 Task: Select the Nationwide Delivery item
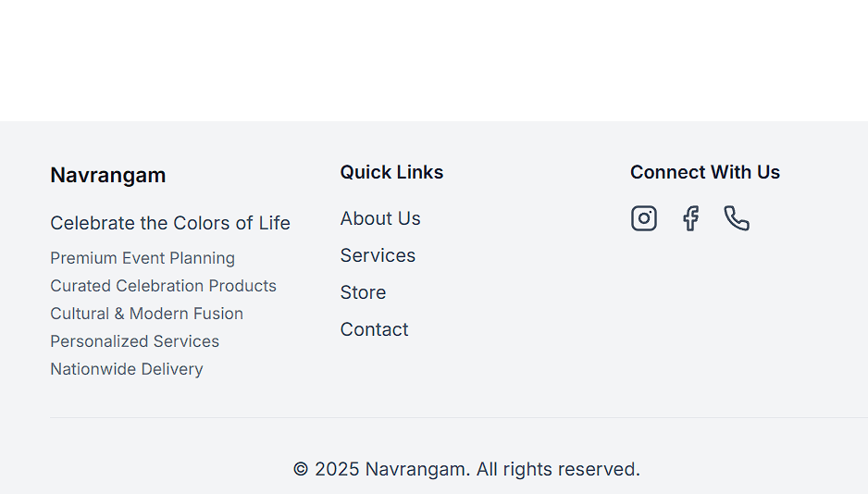(x=127, y=369)
